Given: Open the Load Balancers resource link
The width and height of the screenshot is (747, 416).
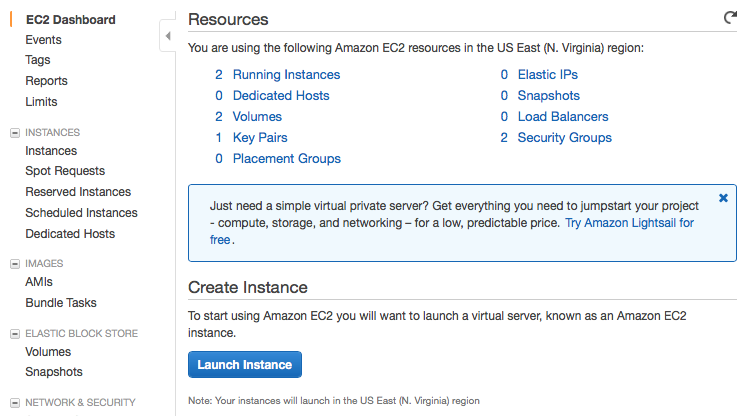Looking at the screenshot, I should [563, 117].
